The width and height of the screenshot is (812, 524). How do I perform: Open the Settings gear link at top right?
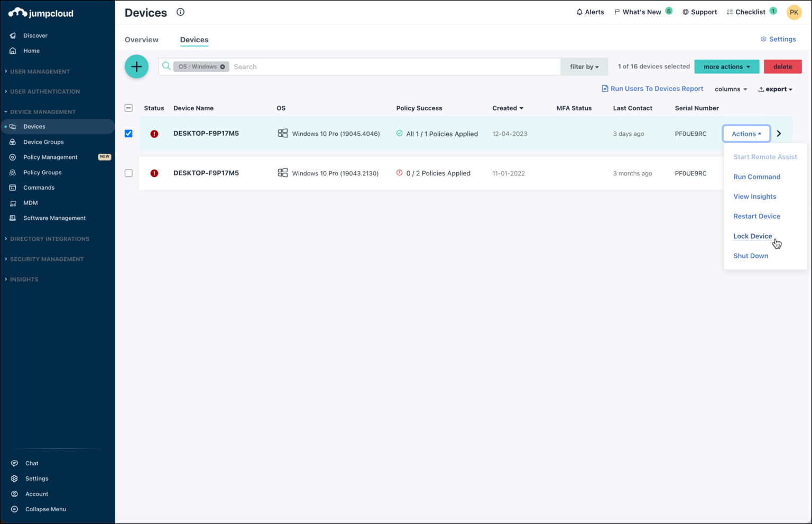[x=778, y=39]
